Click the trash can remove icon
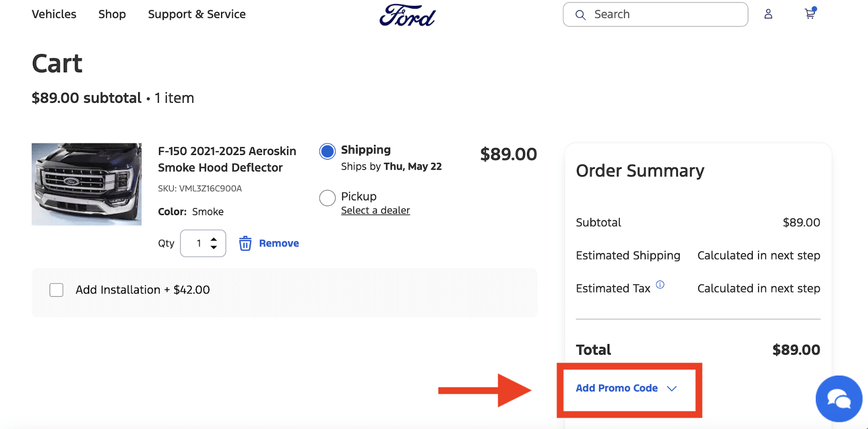This screenshot has width=868, height=429. pos(245,243)
